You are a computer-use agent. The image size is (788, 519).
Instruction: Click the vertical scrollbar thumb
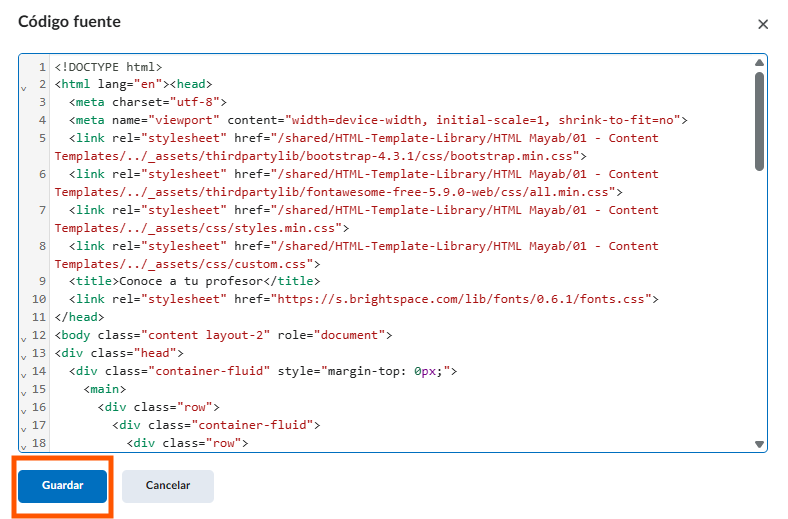click(759, 120)
